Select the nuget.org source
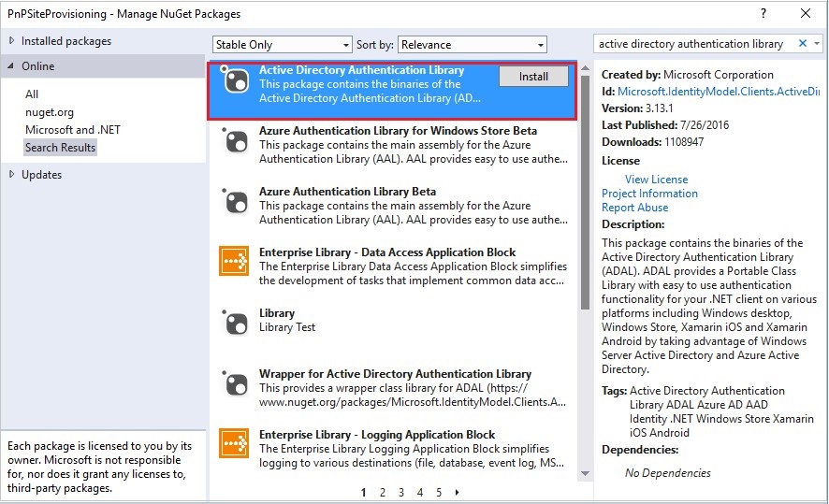 coord(50,112)
